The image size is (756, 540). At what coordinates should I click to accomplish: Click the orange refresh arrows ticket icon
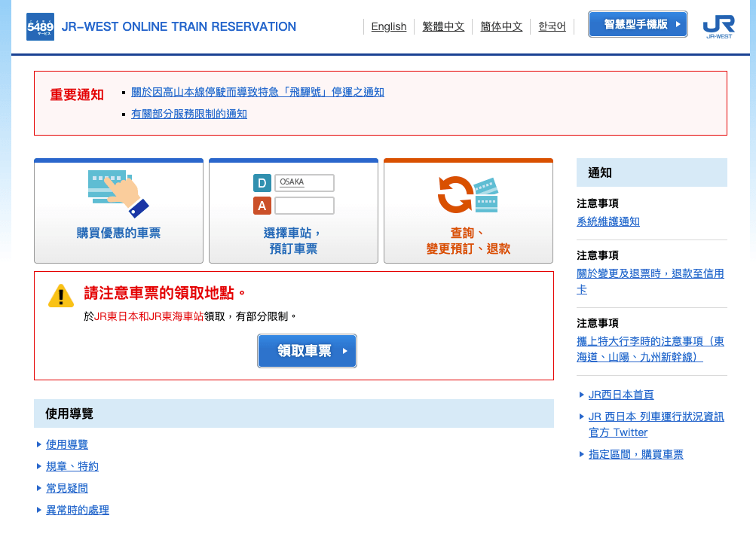467,194
